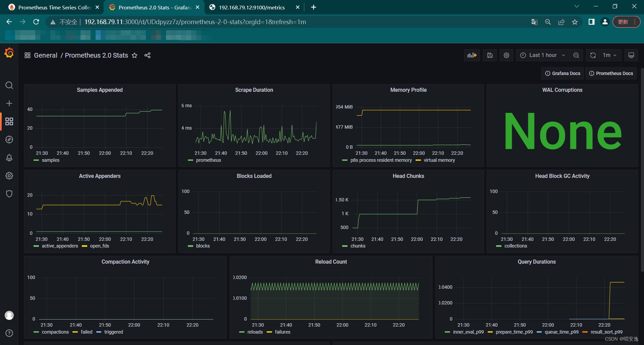
Task: Open the user profile avatar
Action: point(9,315)
